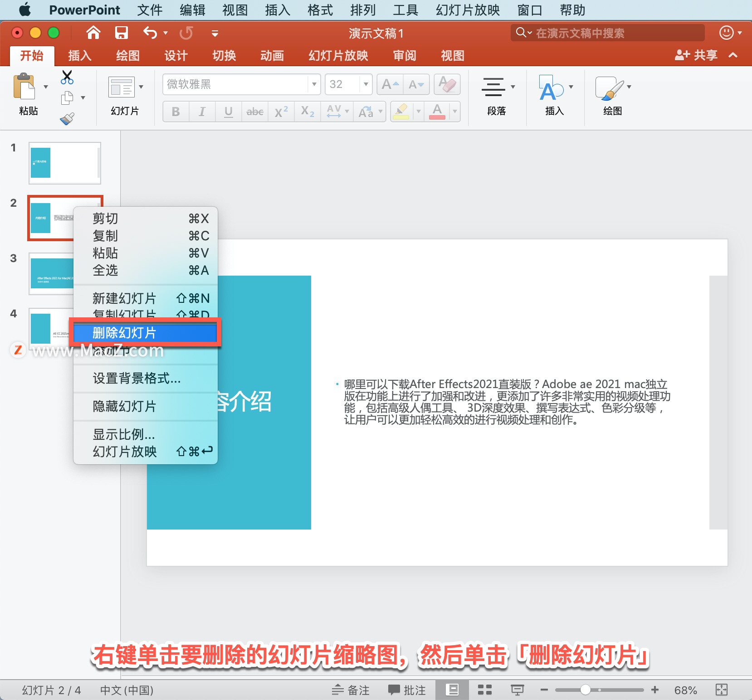This screenshot has width=752, height=700.
Task: Click the Clear Formatting eraser icon
Action: pyautogui.click(x=447, y=84)
